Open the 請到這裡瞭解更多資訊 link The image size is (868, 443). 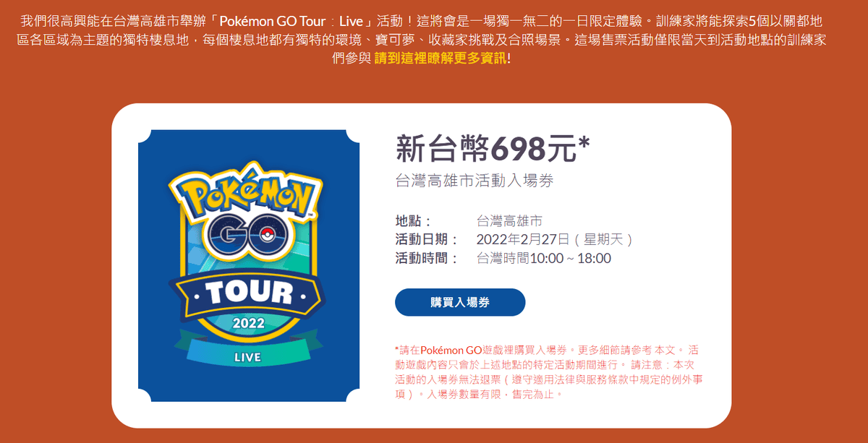click(441, 58)
